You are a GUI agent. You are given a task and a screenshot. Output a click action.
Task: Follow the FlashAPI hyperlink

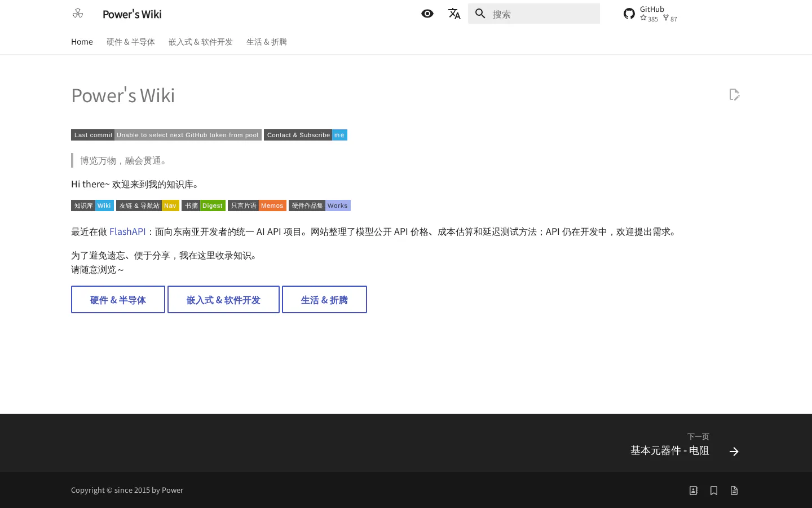[x=127, y=231]
